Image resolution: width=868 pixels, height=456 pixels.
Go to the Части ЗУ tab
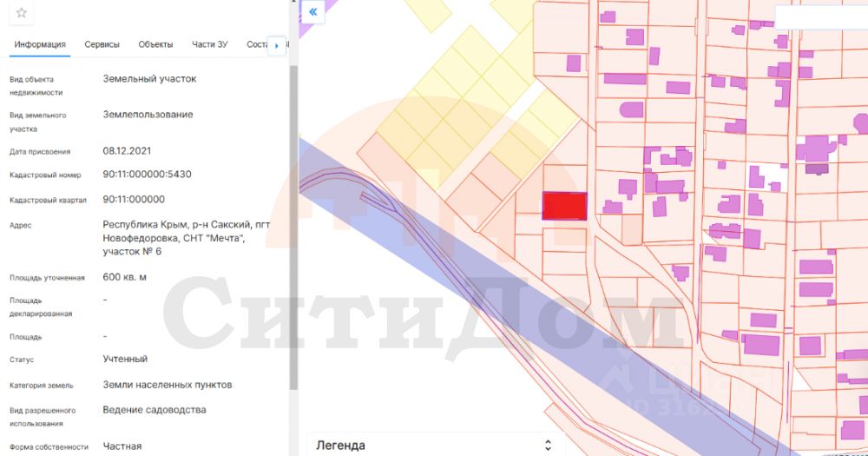tap(210, 44)
